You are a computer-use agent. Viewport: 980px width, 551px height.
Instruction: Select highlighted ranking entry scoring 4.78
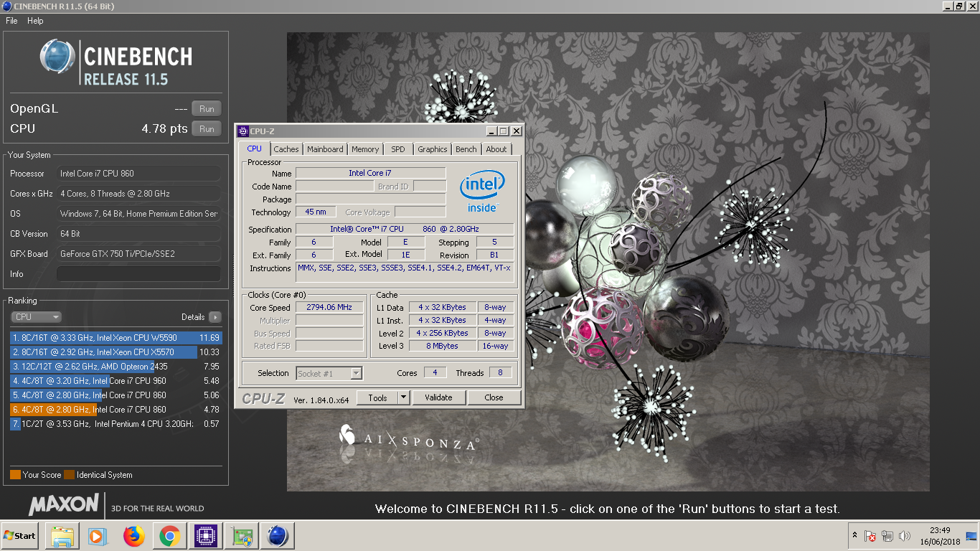point(116,410)
